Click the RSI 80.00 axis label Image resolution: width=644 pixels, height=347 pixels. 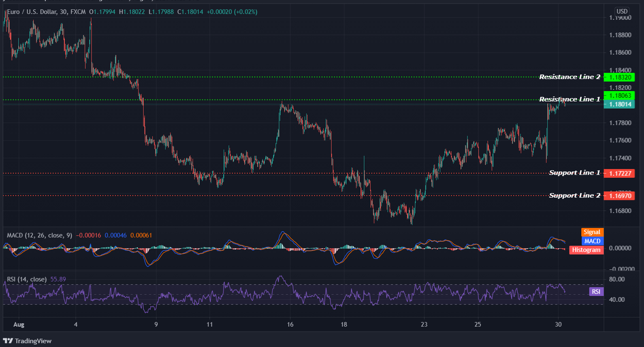tap(617, 279)
